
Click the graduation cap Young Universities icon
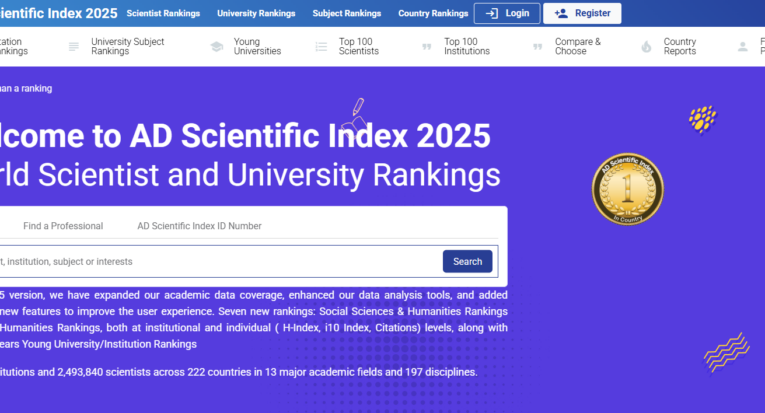click(217, 47)
